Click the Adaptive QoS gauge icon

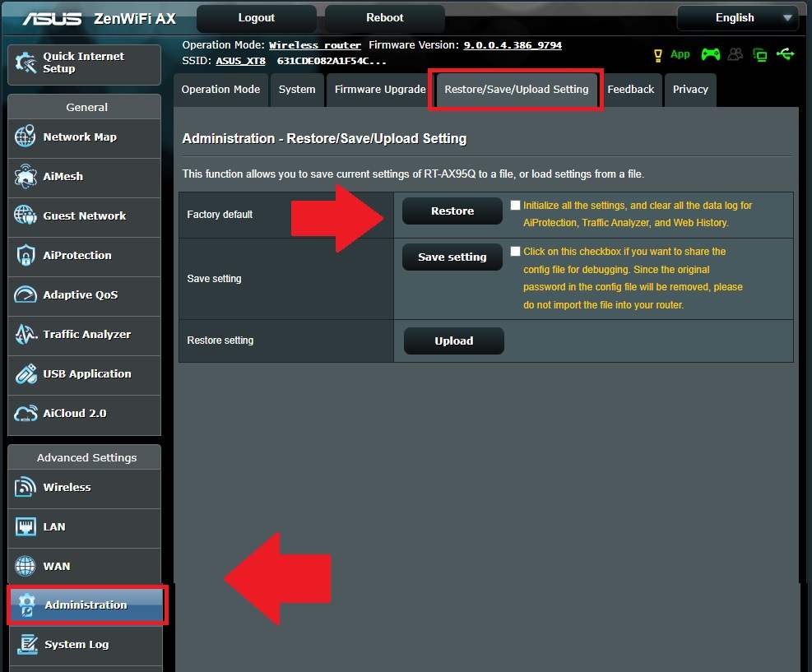coord(25,294)
